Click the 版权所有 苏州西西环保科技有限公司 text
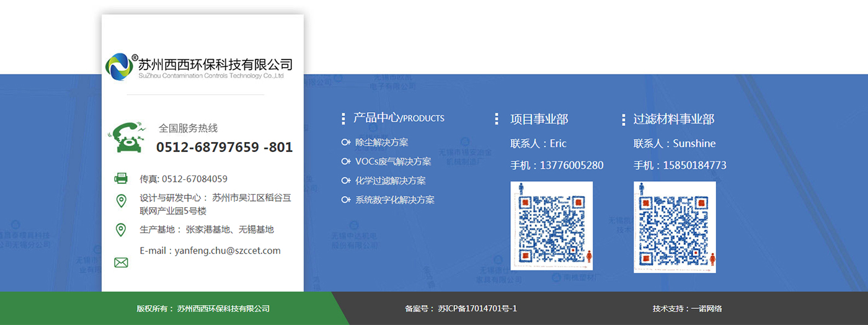The height and width of the screenshot is (325, 868). point(203,308)
